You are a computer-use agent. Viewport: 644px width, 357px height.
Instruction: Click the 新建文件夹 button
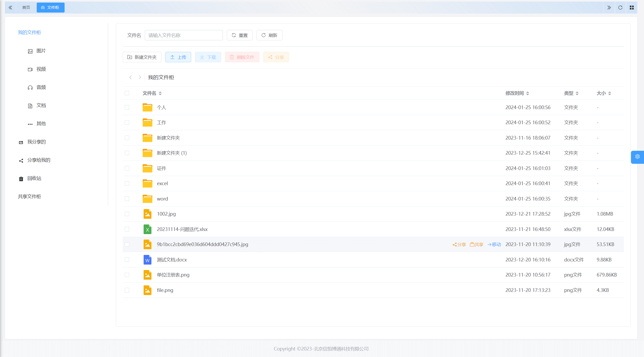pos(142,57)
